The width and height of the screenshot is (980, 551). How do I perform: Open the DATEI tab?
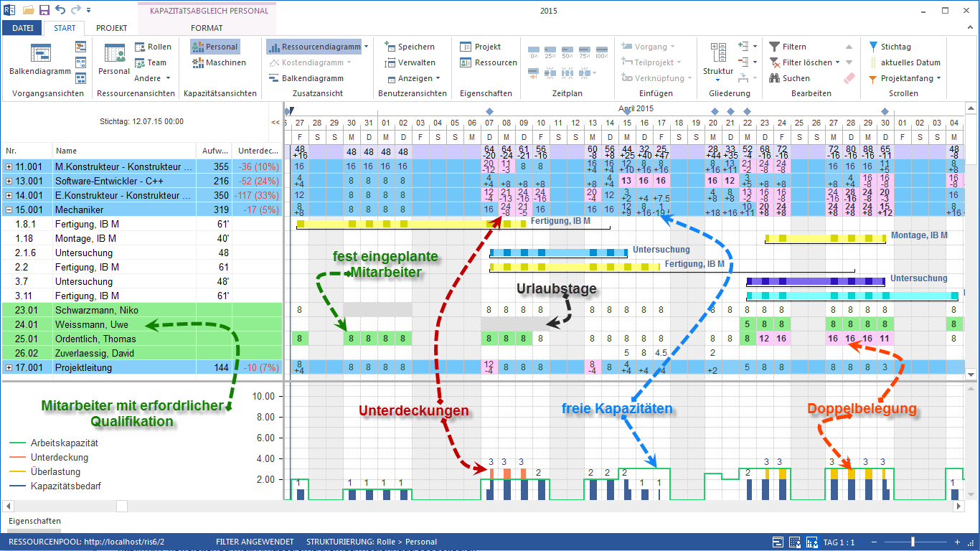pyautogui.click(x=22, y=28)
